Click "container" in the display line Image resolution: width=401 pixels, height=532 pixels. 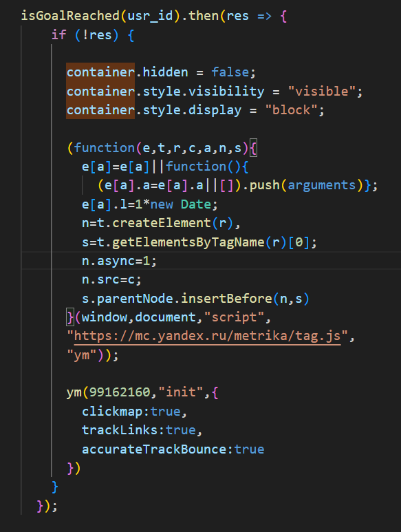[100, 110]
